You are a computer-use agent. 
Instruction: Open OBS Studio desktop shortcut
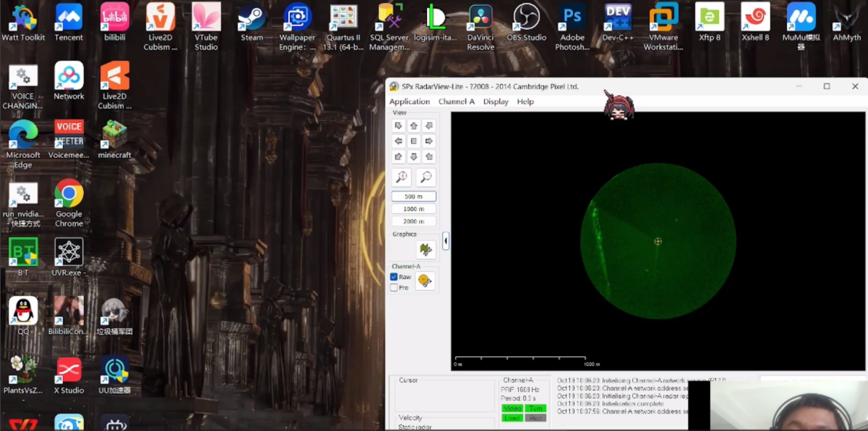pos(526,22)
